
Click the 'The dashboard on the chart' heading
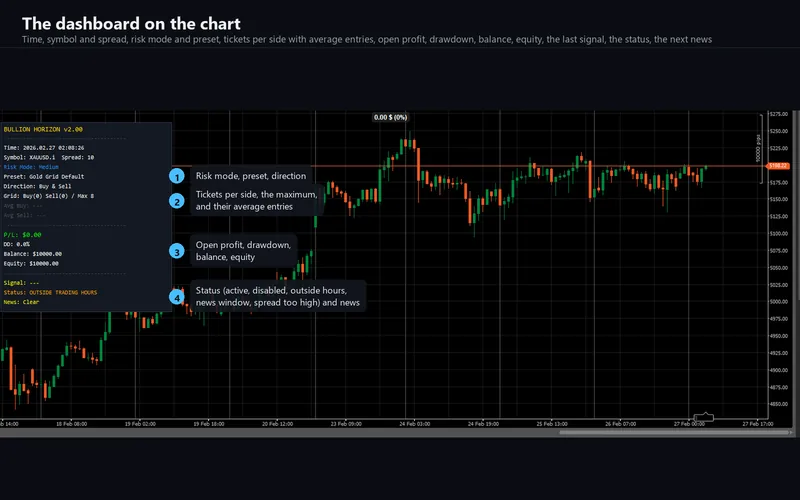[131, 23]
